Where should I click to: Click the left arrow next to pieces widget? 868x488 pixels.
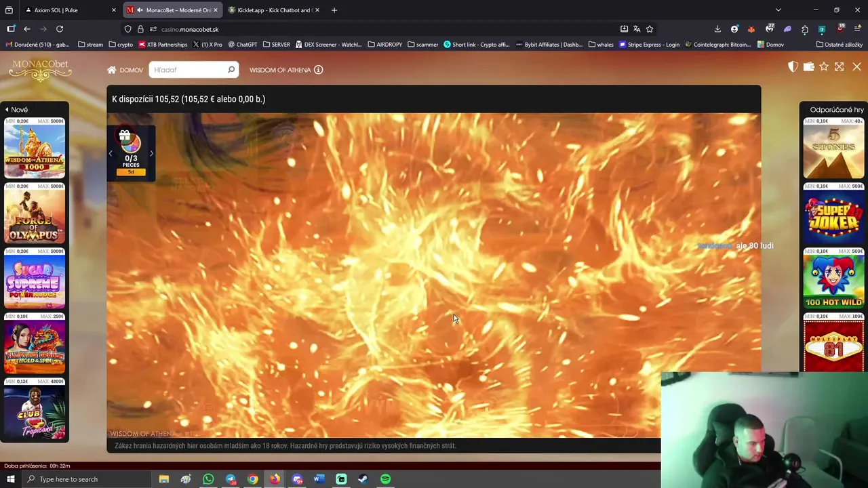111,154
